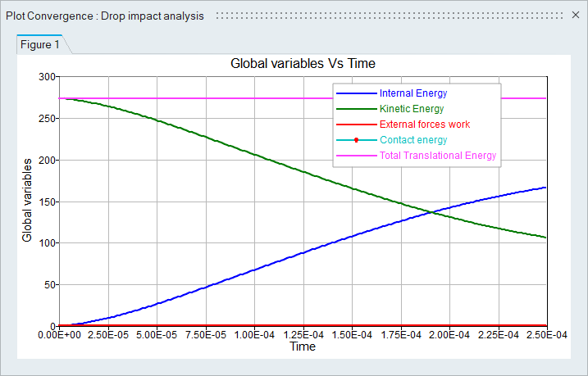Viewport: 588px width, 376px height.
Task: Click the Plot Convergence title bar text
Action: pyautogui.click(x=104, y=16)
